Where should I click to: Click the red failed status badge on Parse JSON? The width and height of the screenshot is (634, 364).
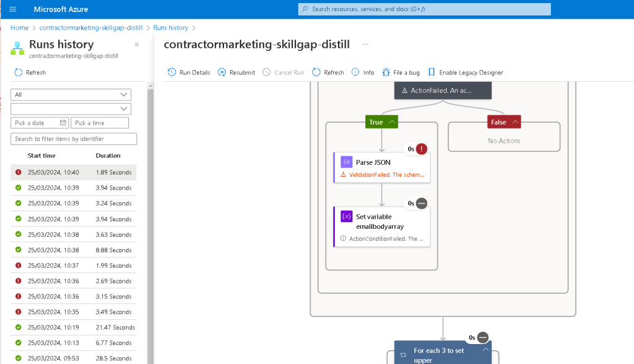pyautogui.click(x=421, y=149)
